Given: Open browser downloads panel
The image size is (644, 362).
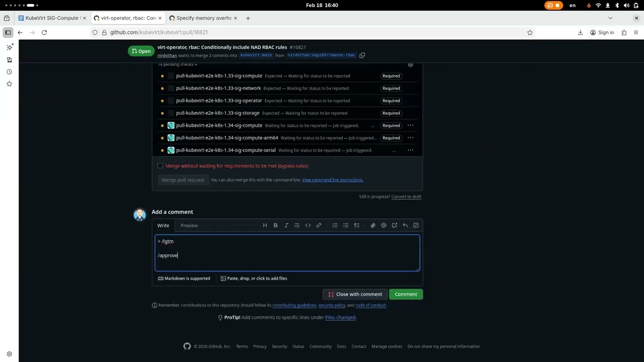Looking at the screenshot, I should (x=580, y=32).
